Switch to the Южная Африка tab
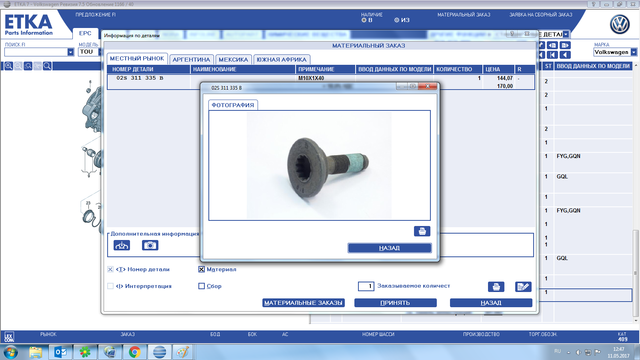Viewport: 640px width, 360px height. 281,60
